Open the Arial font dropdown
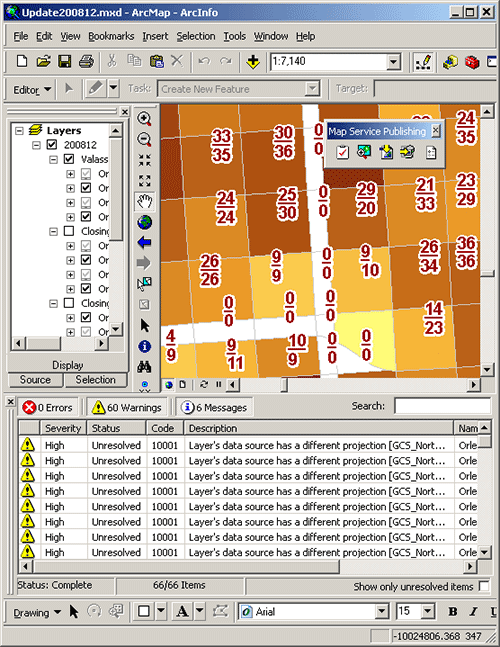The image size is (500, 647). 382,612
